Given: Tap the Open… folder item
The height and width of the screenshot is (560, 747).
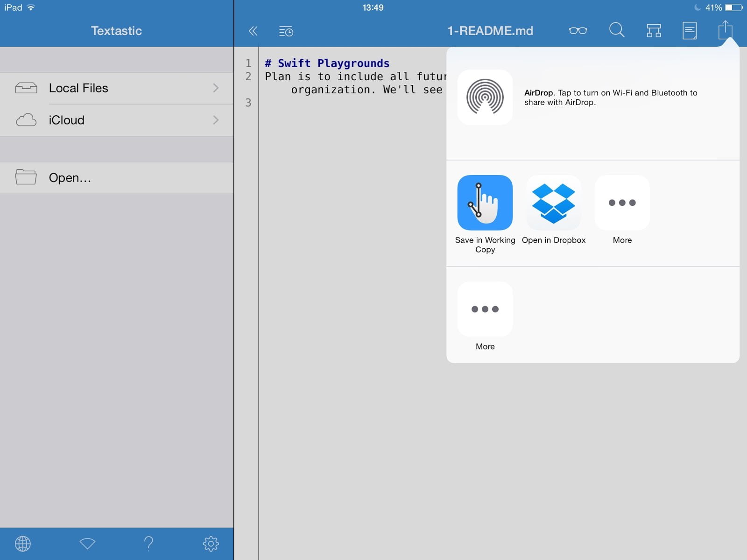Looking at the screenshot, I should coord(117,178).
